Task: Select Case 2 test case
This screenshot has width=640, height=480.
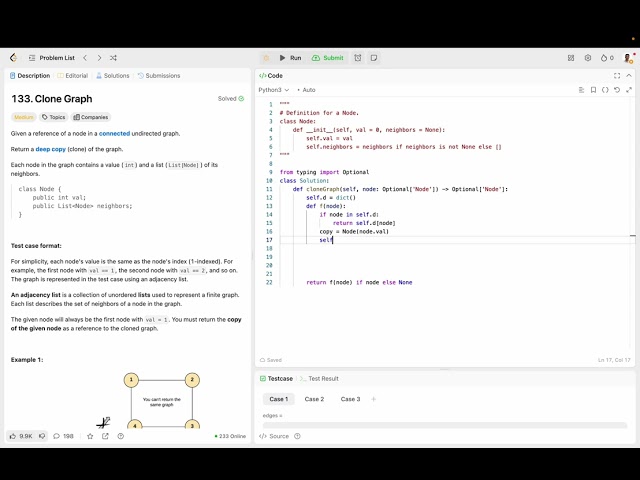Action: pos(314,399)
